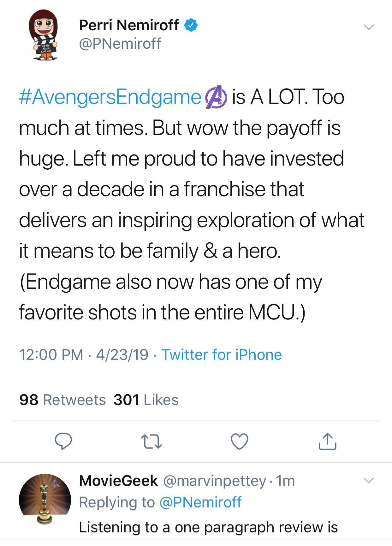This screenshot has width=392, height=546.
Task: Open Perri Nemiroff's profile avatar
Action: [43, 35]
